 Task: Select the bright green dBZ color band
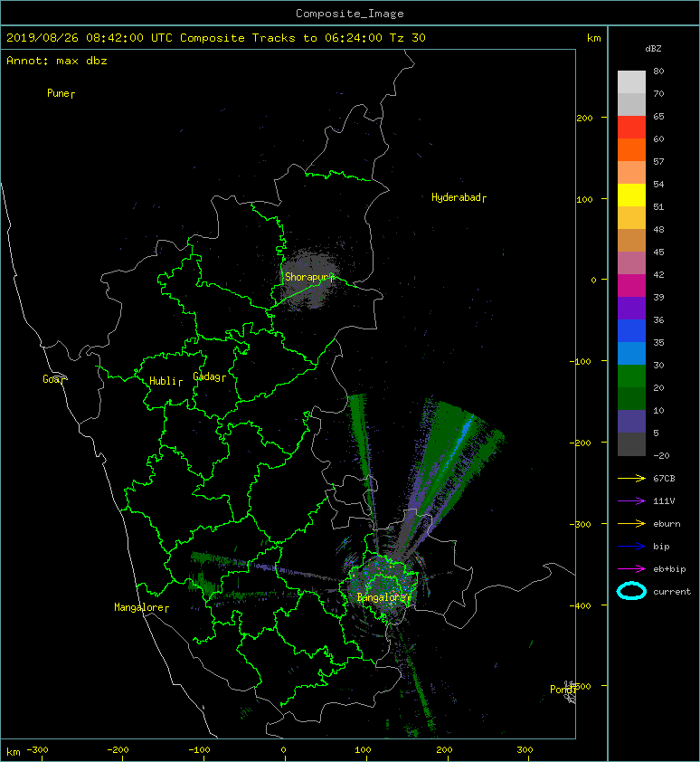(x=631, y=376)
